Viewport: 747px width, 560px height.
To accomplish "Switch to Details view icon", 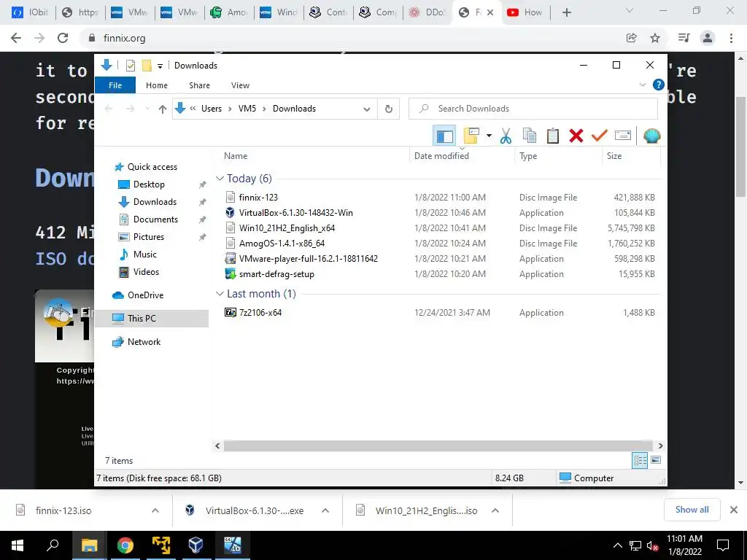I will [640, 460].
